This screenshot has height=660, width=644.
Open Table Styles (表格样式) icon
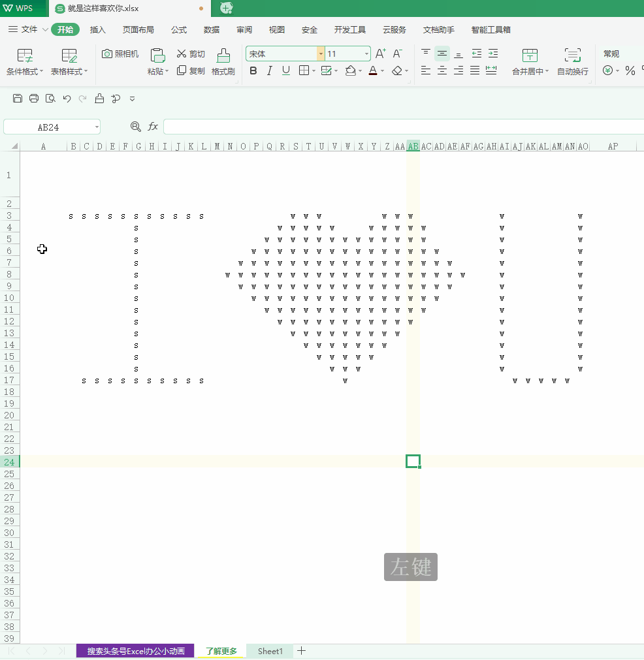click(69, 55)
